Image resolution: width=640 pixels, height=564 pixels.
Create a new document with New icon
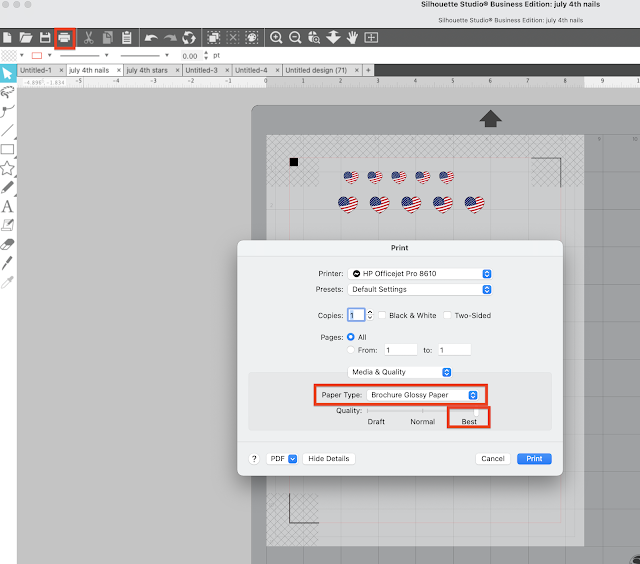(x=7, y=38)
